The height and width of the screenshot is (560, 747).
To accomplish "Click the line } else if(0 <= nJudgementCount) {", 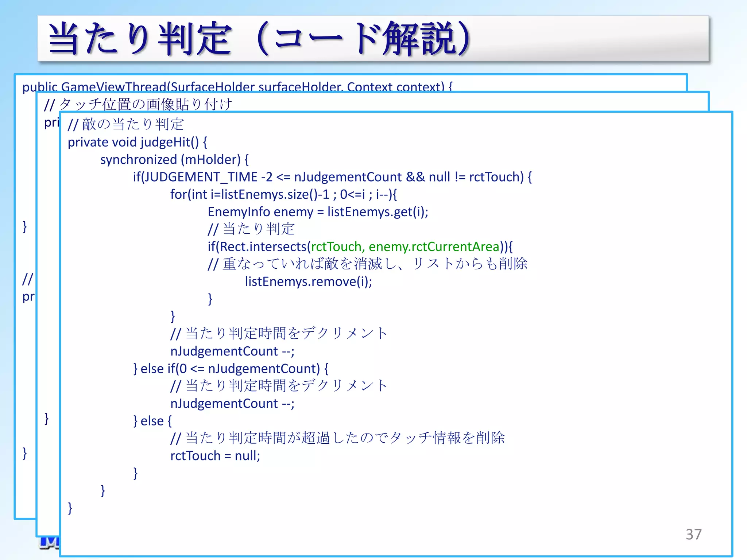I will click(x=231, y=369).
